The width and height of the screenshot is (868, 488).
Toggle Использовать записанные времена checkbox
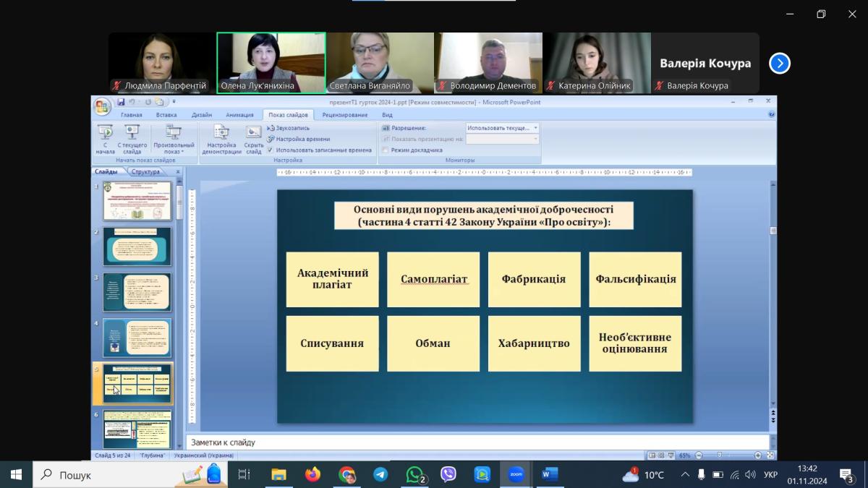pyautogui.click(x=270, y=150)
